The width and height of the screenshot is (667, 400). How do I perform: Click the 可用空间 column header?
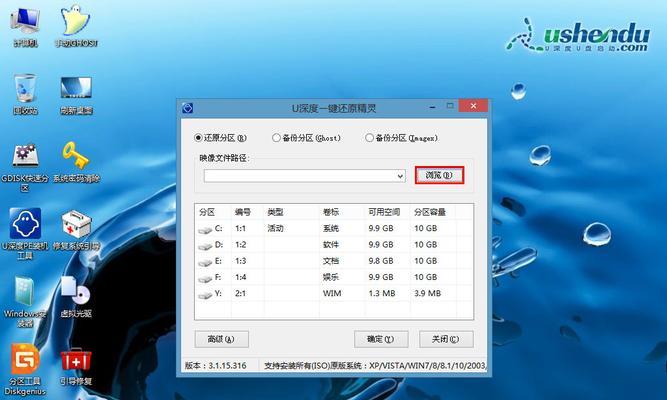(x=382, y=212)
